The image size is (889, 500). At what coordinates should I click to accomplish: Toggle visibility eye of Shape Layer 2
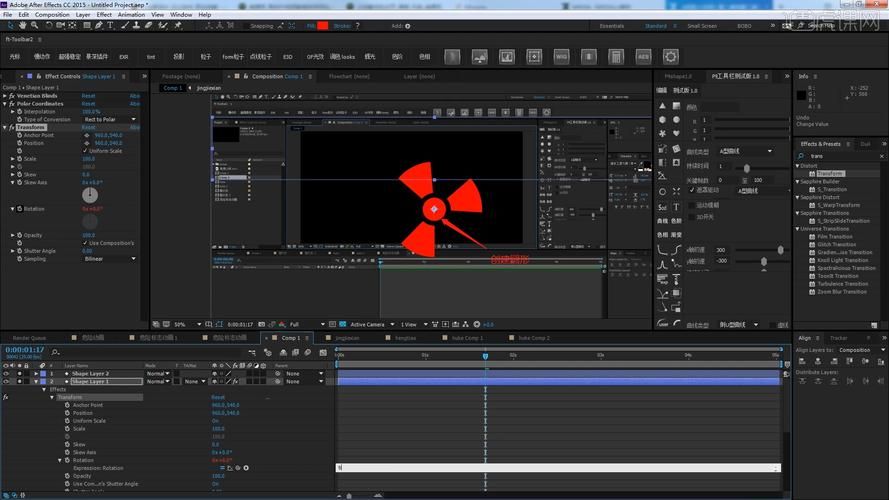[x=6, y=374]
